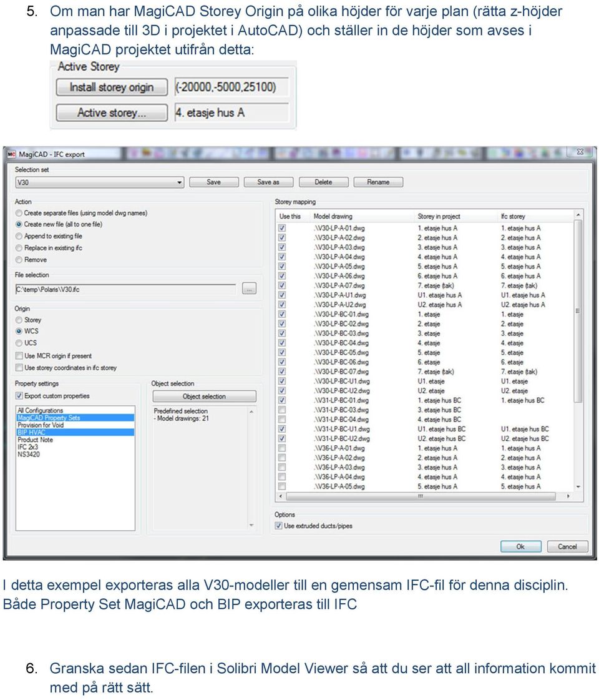
Task: Click right arrow of horizontal scrollbar
Action: tap(568, 496)
